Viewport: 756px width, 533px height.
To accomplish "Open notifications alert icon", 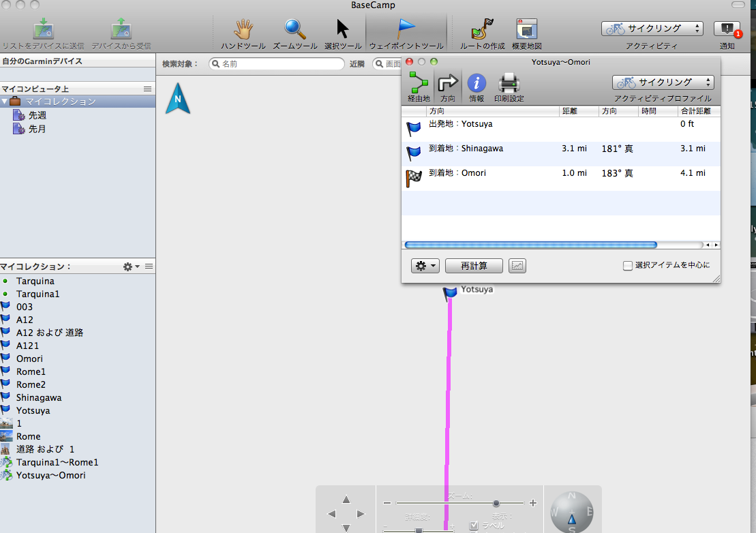I will 727,29.
